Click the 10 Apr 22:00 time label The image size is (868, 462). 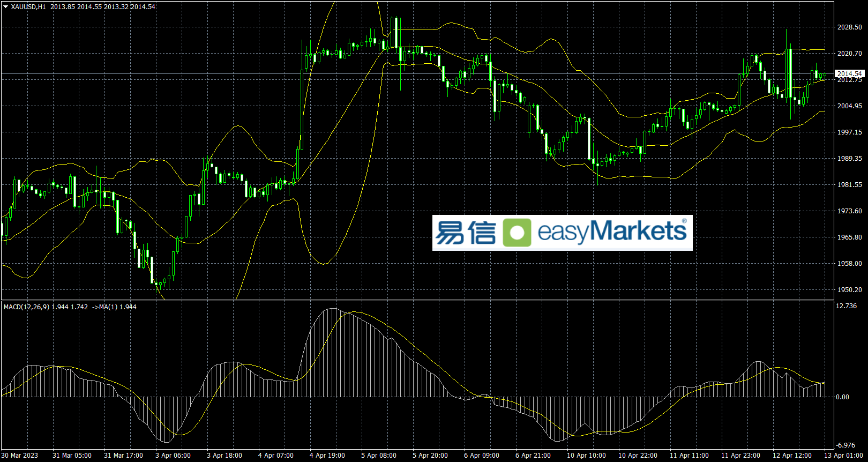click(x=638, y=456)
